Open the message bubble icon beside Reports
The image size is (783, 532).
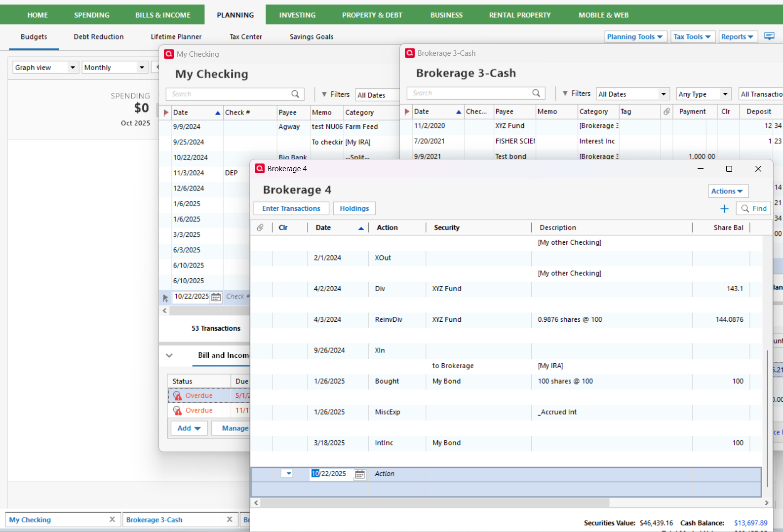click(x=769, y=36)
